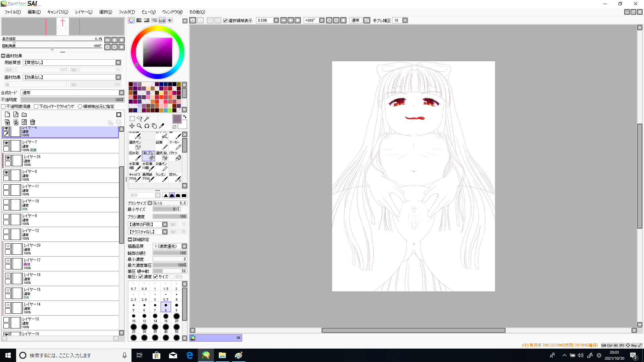Adjust the ブラシ濃度 density slider
The width and height of the screenshot is (644, 362).
click(170, 217)
